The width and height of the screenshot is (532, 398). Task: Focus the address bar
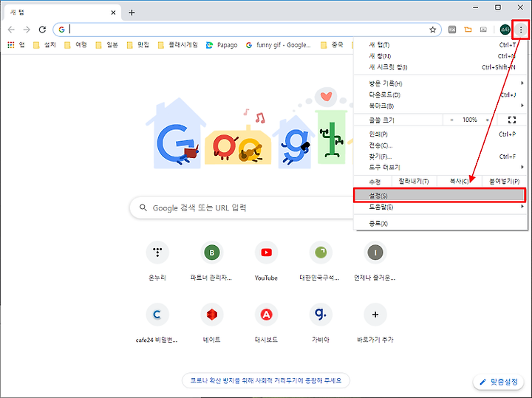[247, 30]
